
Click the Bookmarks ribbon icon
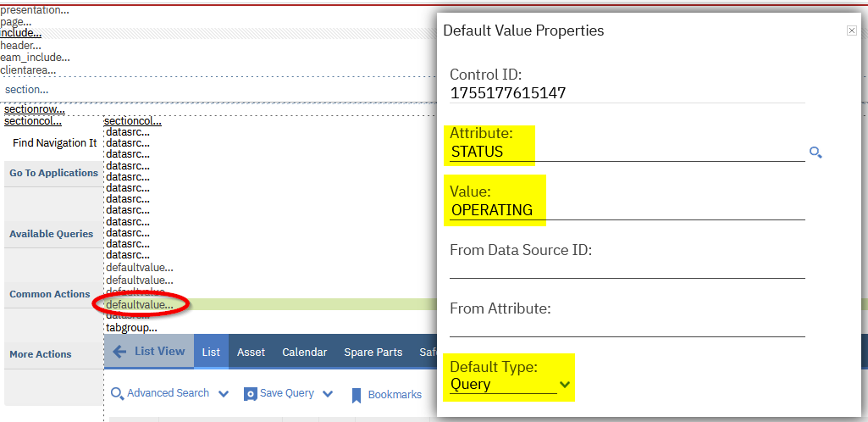pos(357,395)
